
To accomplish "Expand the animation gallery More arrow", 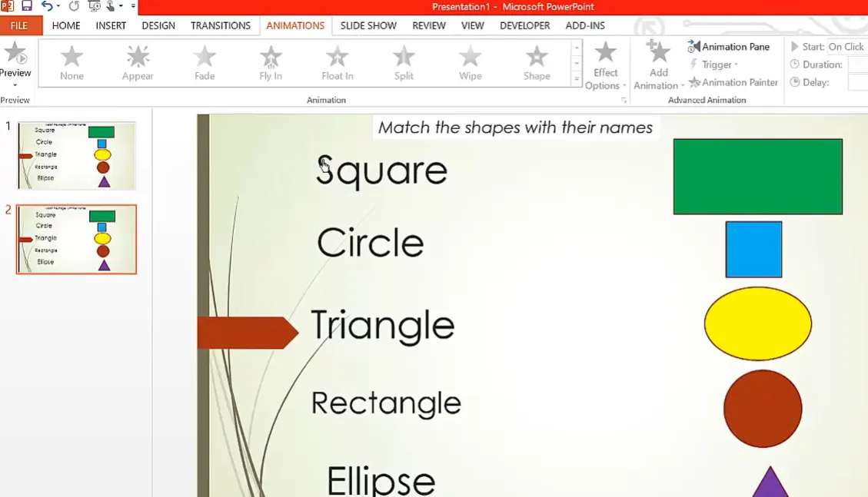I will 577,79.
